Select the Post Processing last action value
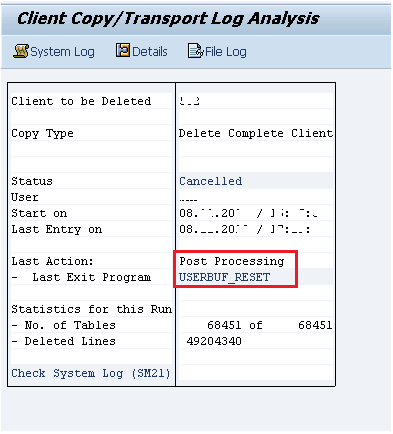 (232, 261)
